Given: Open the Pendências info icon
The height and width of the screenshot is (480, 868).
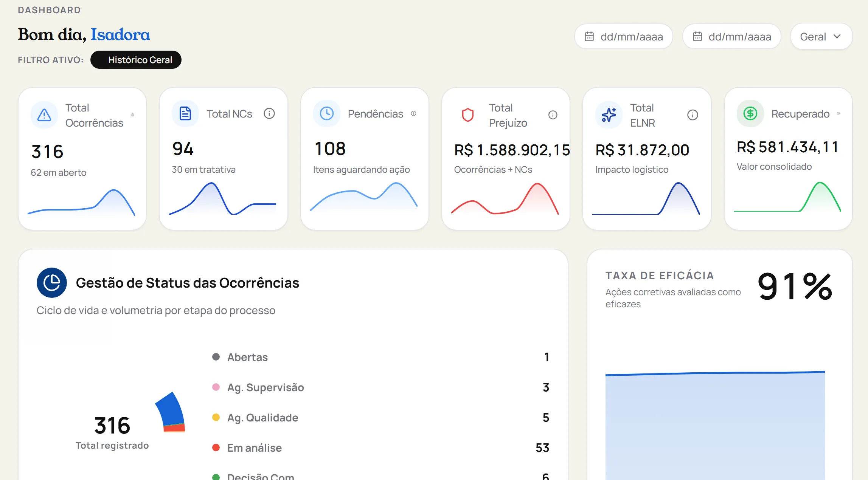Looking at the screenshot, I should coord(414,113).
